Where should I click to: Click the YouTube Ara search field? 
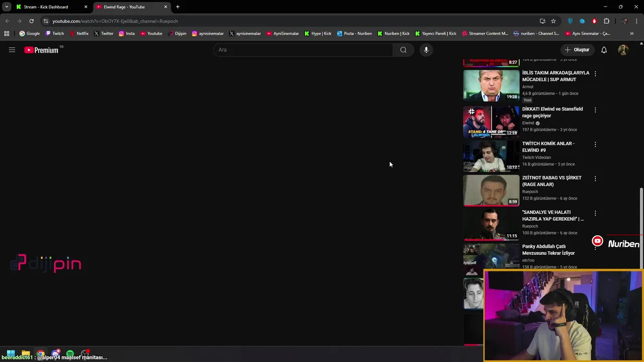(303, 50)
